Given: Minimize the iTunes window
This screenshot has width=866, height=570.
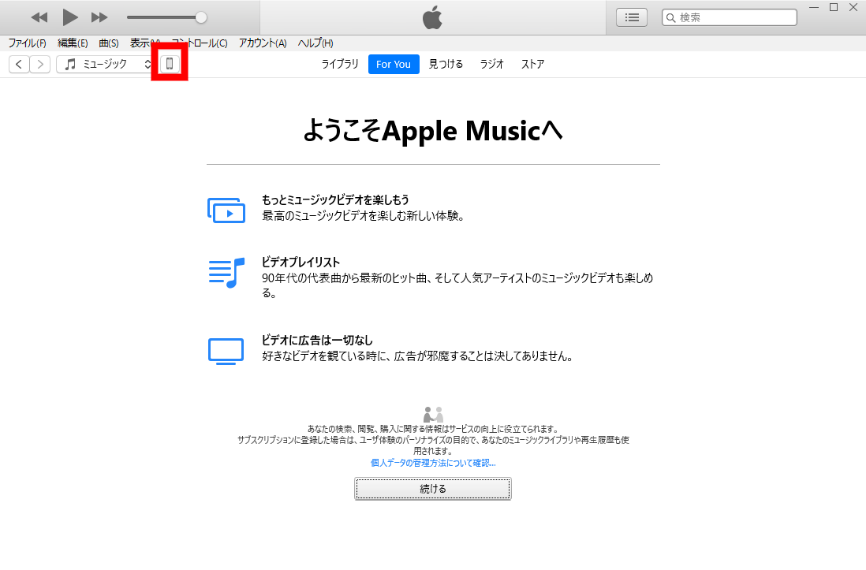Looking at the screenshot, I should (814, 8).
